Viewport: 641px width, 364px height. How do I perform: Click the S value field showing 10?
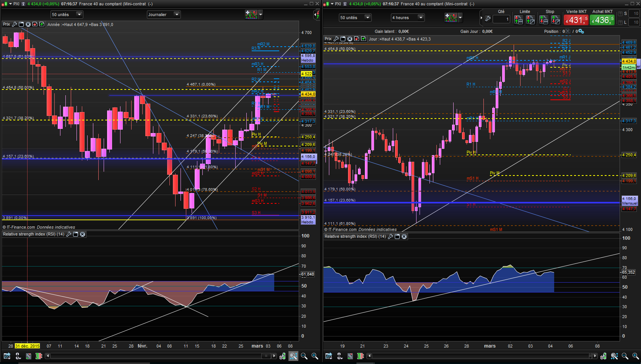coord(634,13)
